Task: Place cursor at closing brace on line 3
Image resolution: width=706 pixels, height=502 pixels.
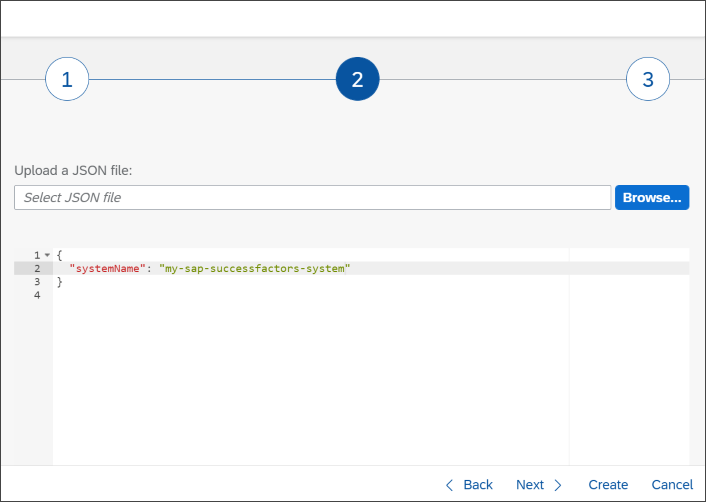Action: 59,282
